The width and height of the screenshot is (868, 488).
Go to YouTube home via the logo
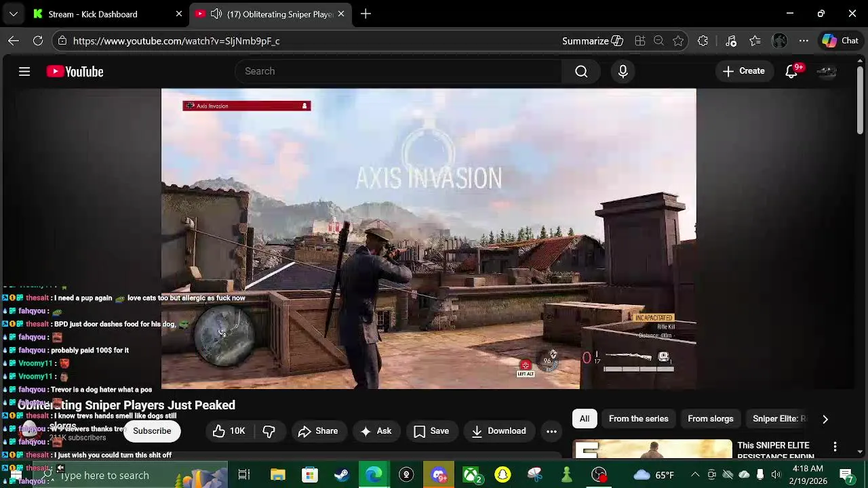[x=75, y=71]
